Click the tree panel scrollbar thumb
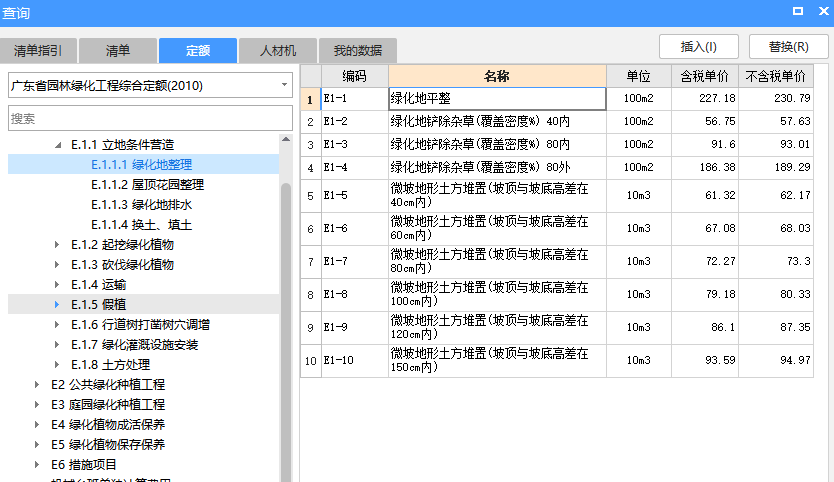834x482 pixels. 286,333
